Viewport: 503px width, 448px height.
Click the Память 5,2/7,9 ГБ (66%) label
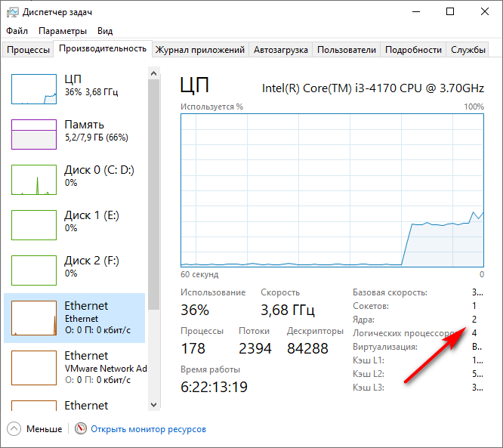[96, 131]
